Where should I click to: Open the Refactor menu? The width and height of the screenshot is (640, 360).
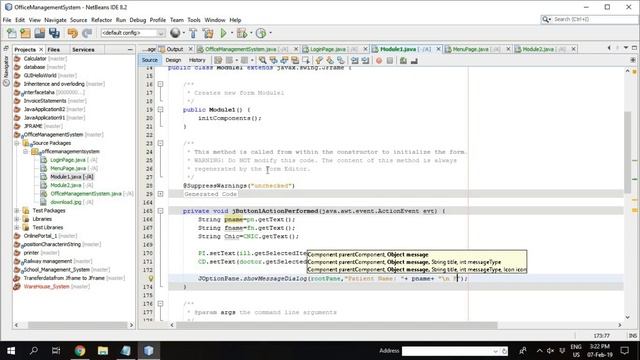click(101, 20)
